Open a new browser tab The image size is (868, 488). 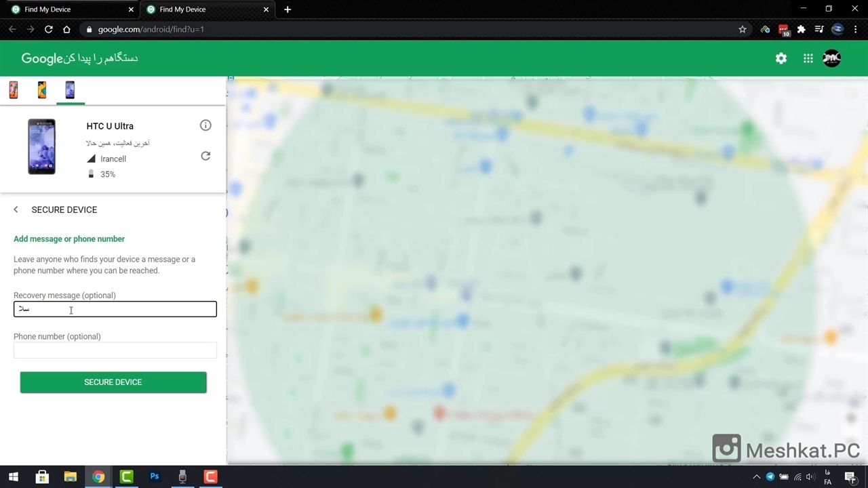(288, 9)
